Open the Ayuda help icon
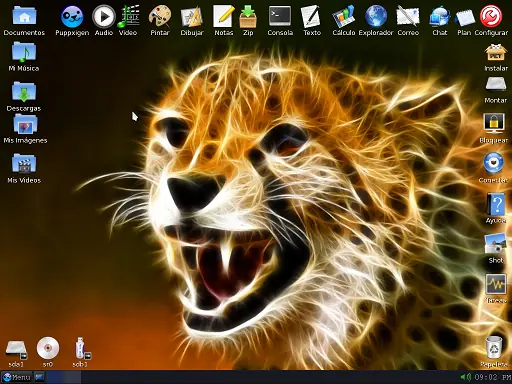 (496, 204)
